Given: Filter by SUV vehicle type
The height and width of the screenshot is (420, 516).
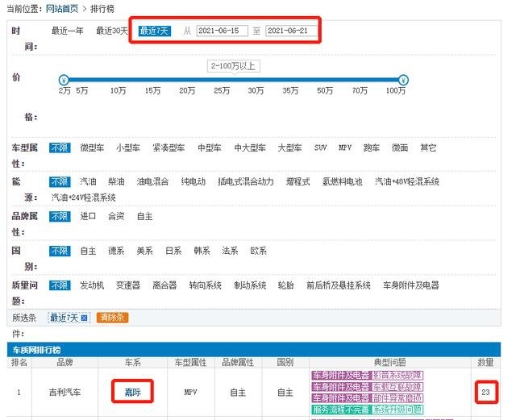Looking at the screenshot, I should (x=320, y=148).
